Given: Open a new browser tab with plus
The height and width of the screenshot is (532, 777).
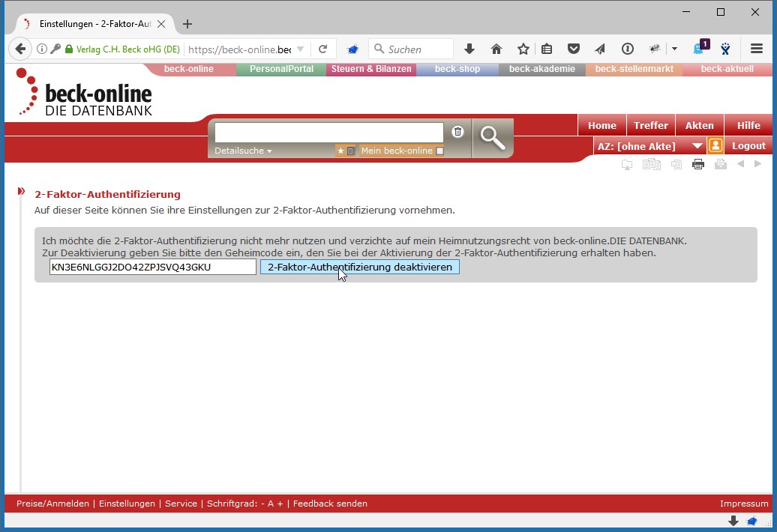Looking at the screenshot, I should point(187,24).
